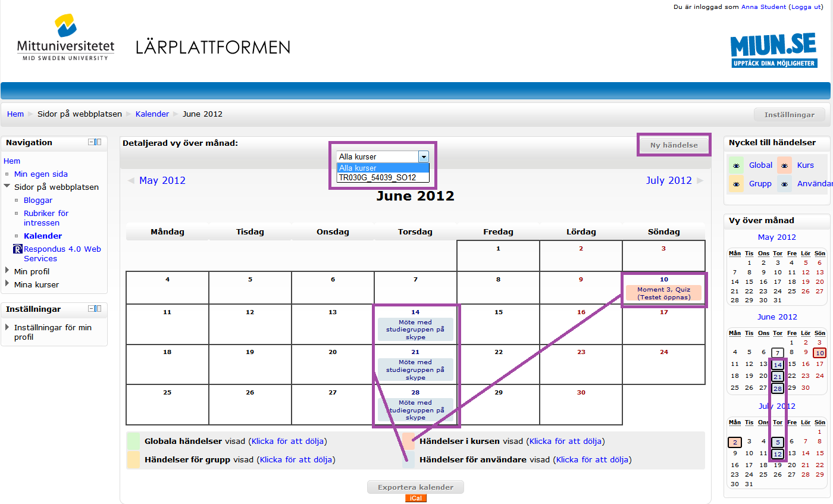The height and width of the screenshot is (504, 833).
Task: Select July 5 in the mini calendar
Action: click(778, 442)
